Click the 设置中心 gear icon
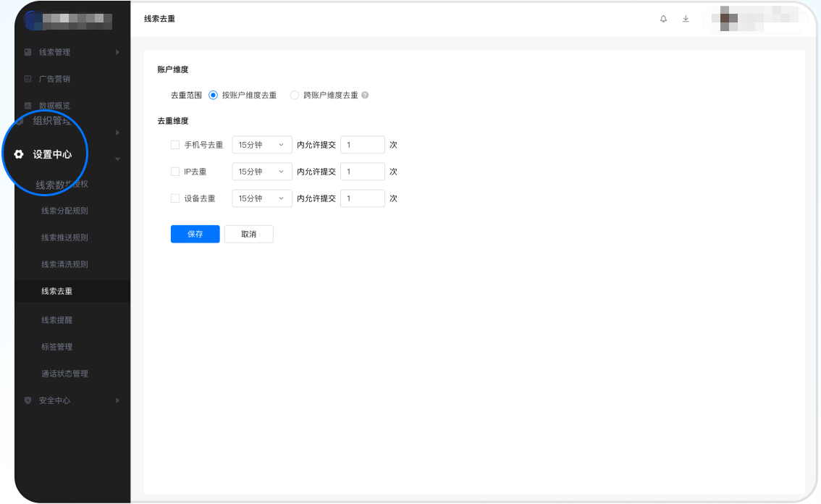Screen dimensions: 821x504 coord(18,154)
